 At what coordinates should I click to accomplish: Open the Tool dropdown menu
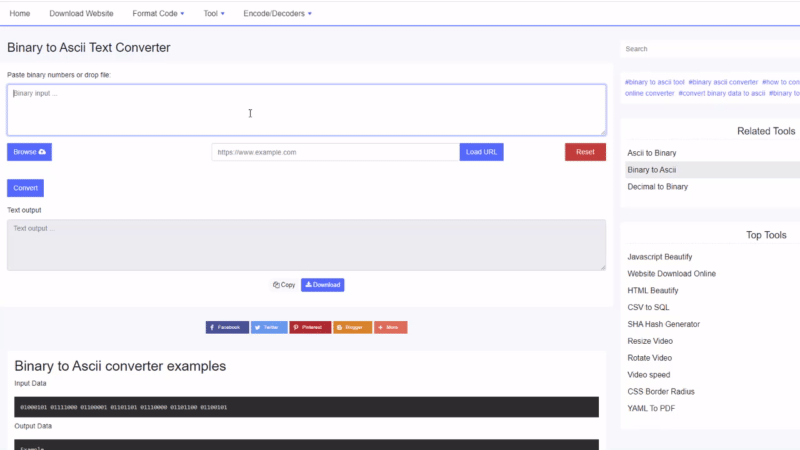click(212, 14)
